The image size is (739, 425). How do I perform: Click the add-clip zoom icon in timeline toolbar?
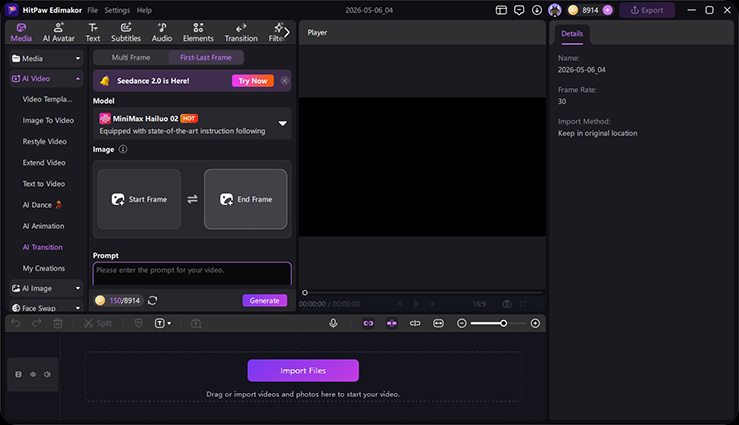click(x=196, y=323)
